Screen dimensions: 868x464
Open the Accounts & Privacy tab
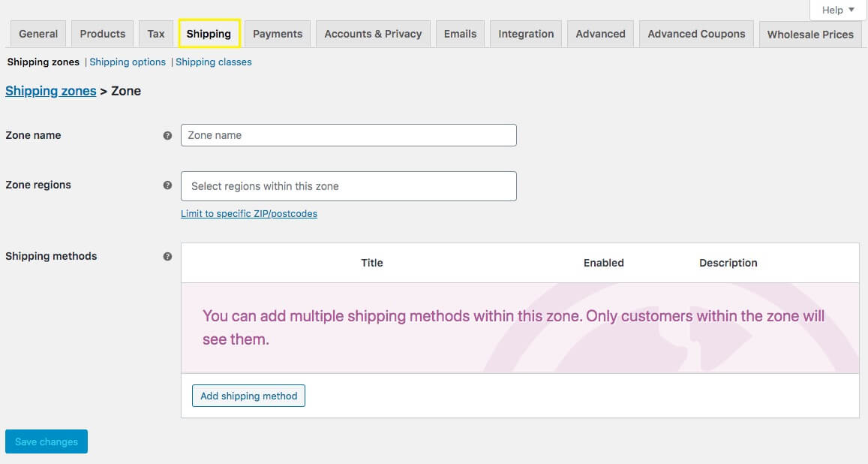click(373, 34)
